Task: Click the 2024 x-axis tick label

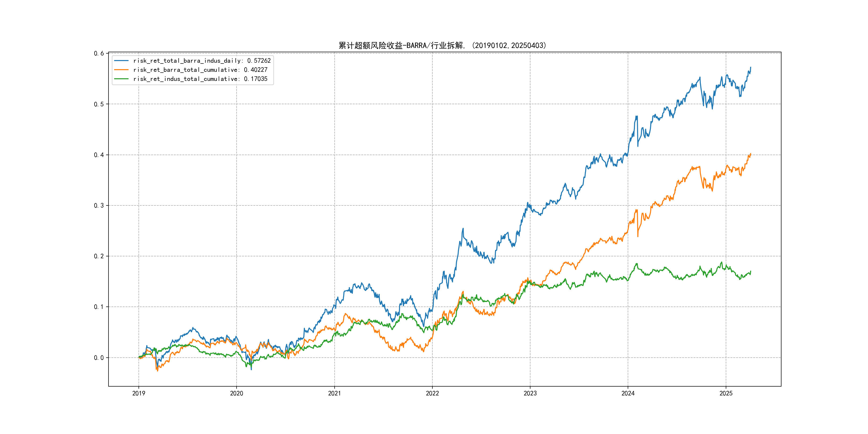Action: (x=628, y=393)
